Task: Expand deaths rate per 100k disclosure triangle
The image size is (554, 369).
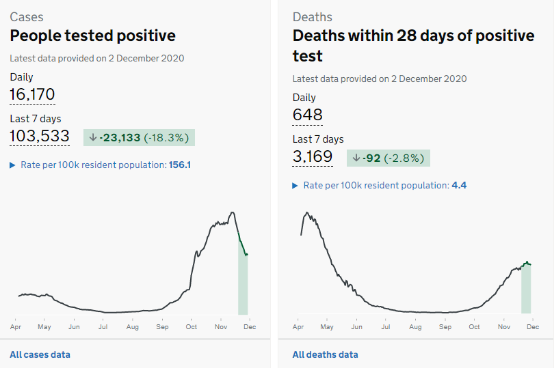Action: pyautogui.click(x=295, y=186)
